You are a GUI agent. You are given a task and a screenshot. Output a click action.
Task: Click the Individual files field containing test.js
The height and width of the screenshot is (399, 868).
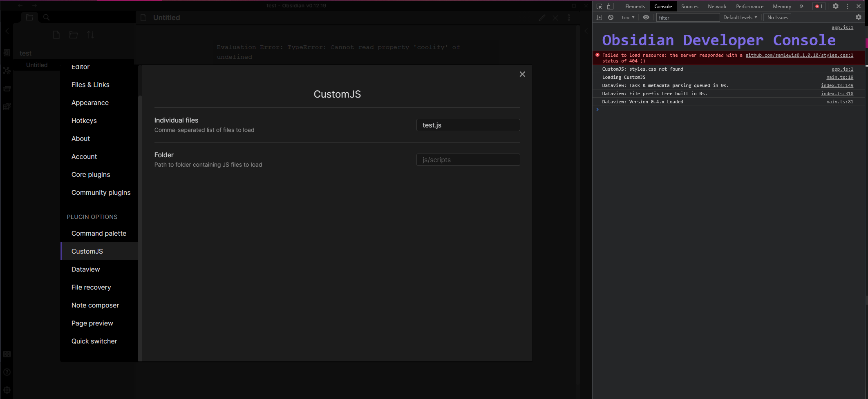click(x=468, y=125)
